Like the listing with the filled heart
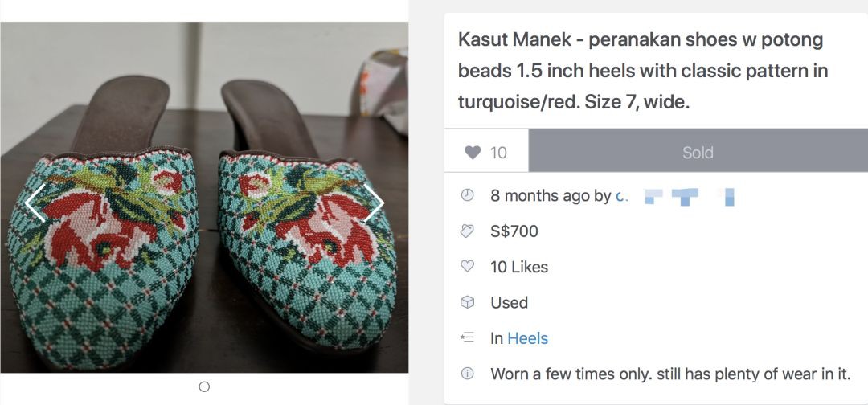This screenshot has width=868, height=405. click(486, 152)
